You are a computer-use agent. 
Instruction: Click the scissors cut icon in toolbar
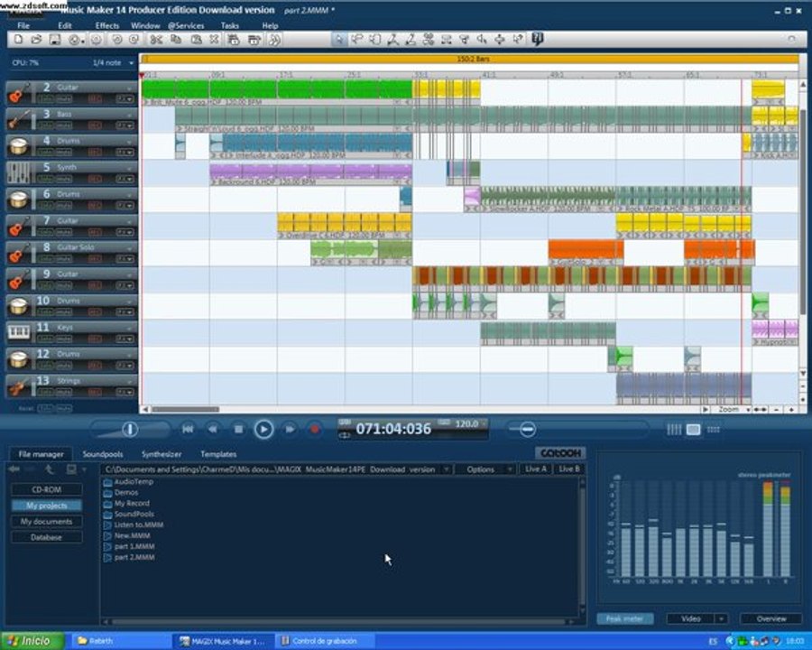point(155,40)
